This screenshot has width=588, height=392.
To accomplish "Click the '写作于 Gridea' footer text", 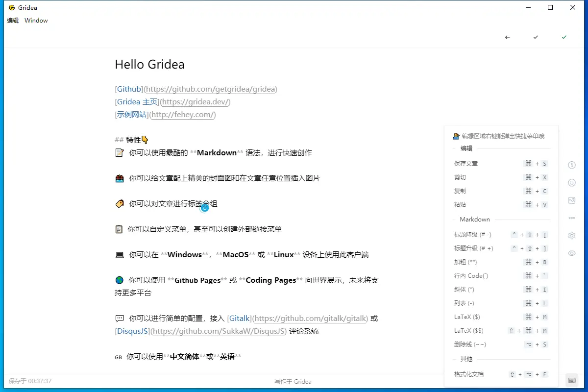I will pos(293,381).
